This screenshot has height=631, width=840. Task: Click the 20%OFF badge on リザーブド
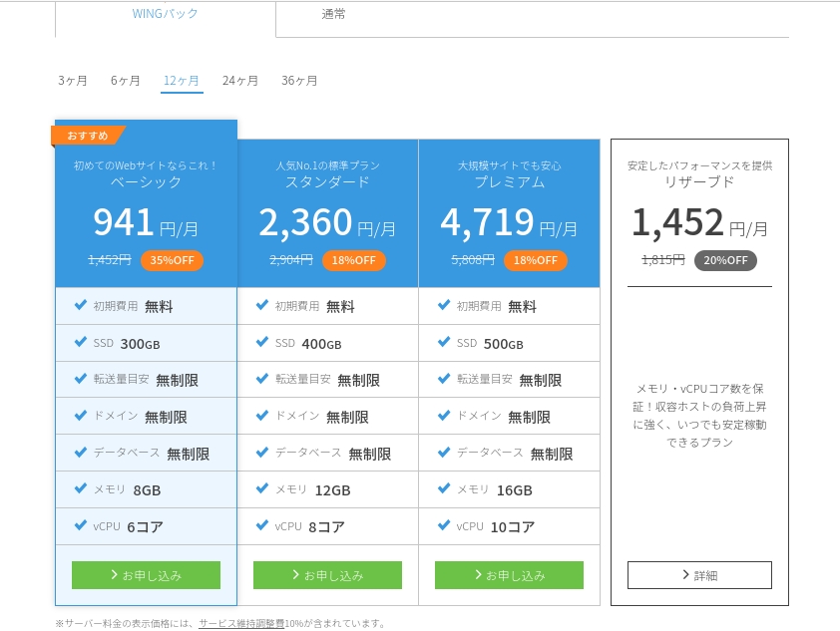point(725,260)
